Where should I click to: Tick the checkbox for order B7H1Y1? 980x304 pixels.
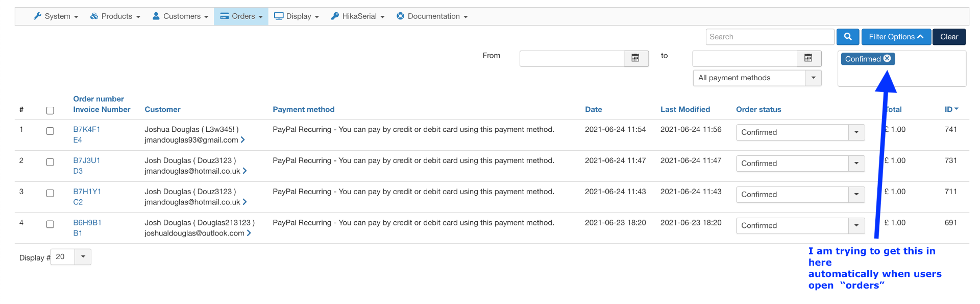coord(50,194)
